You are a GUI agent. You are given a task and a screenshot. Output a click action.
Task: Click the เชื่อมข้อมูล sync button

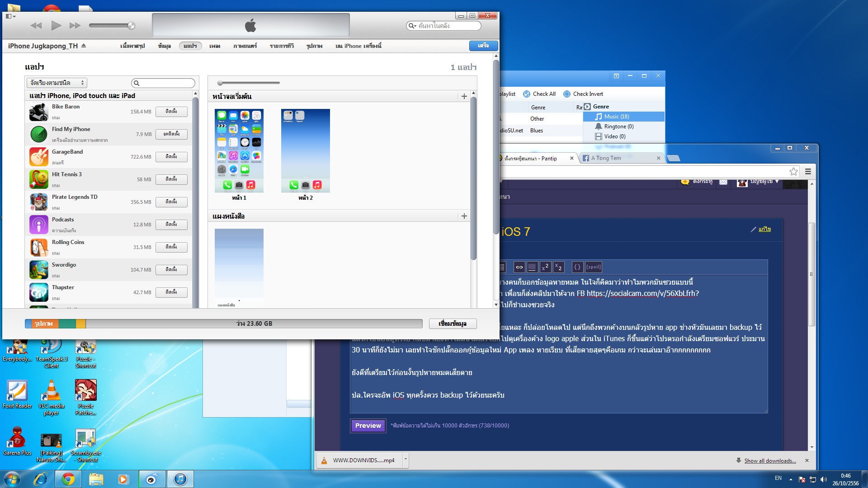point(453,324)
